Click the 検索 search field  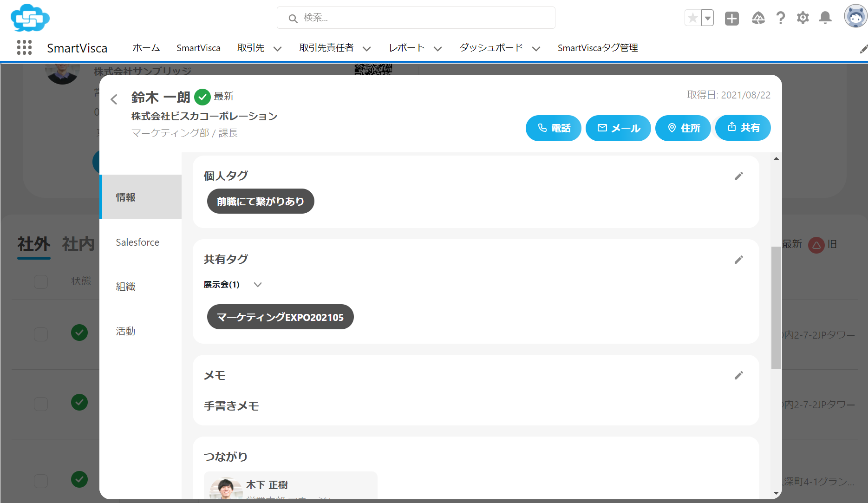[x=416, y=18]
